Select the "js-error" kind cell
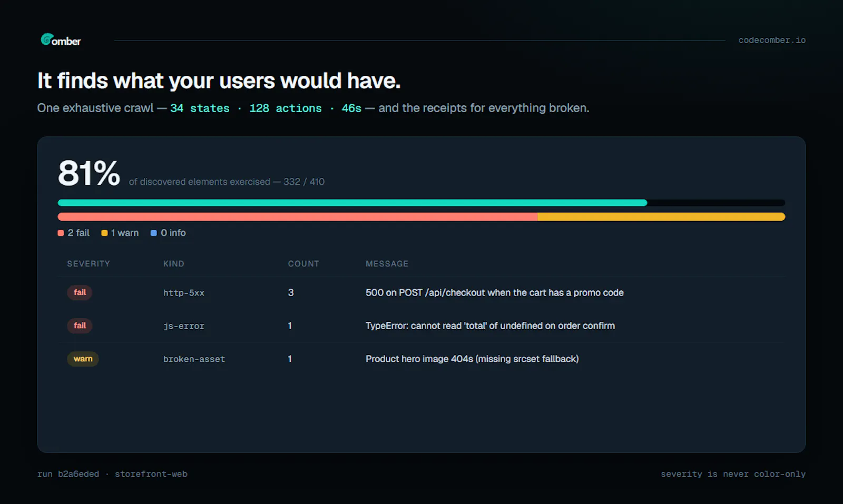This screenshot has width=843, height=504. (184, 326)
